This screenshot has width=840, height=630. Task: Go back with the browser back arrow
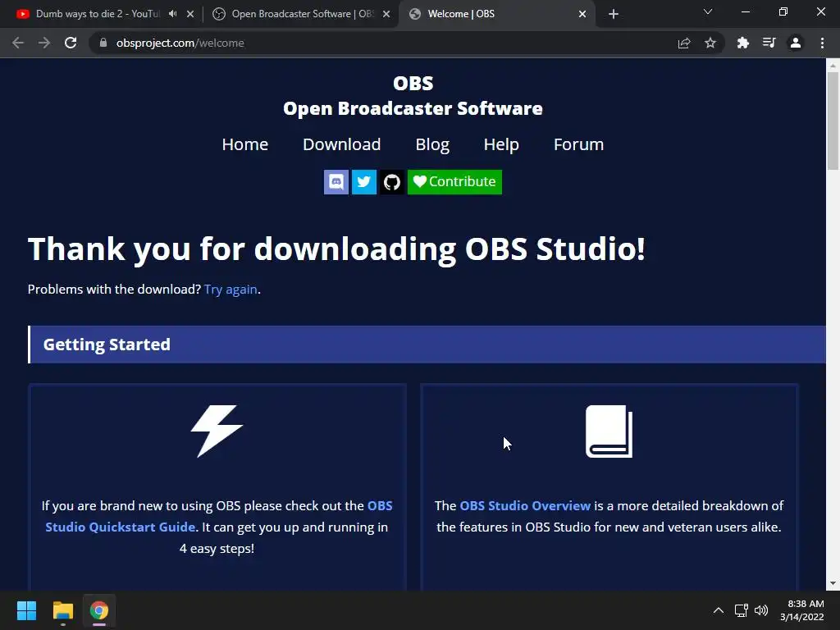18,43
